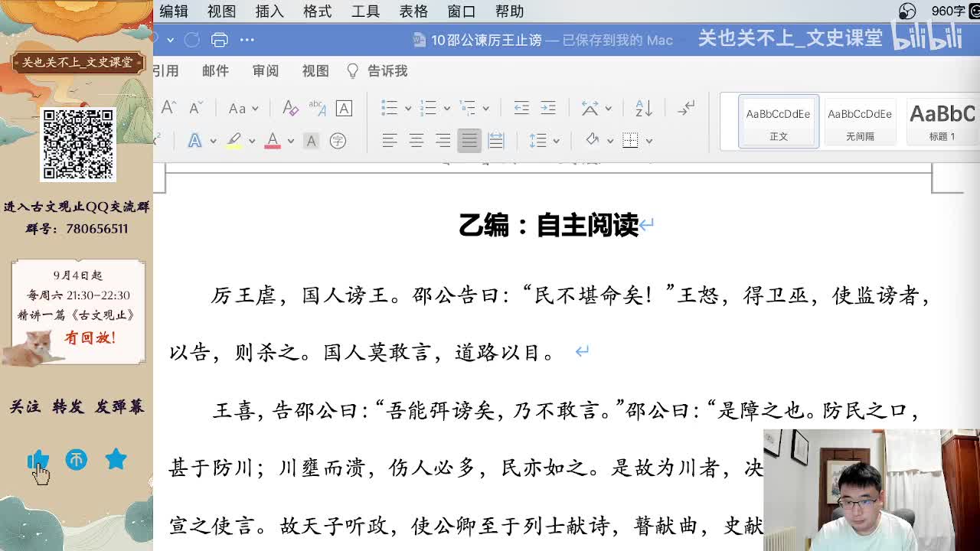980x551 pixels.
Task: Click the document title 10邵公谏厉王止谤
Action: click(486, 41)
